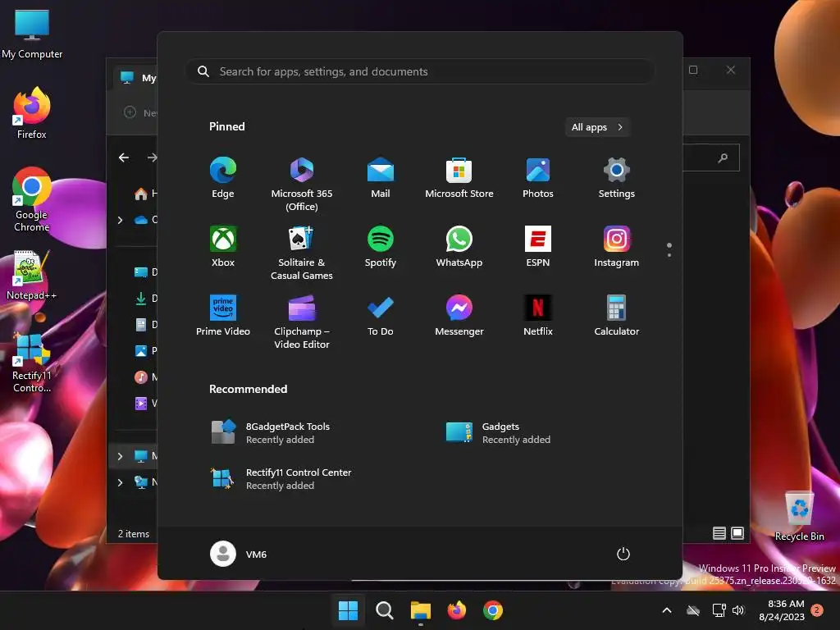The width and height of the screenshot is (840, 630).
Task: Open WhatsApp pinned app
Action: click(x=459, y=247)
